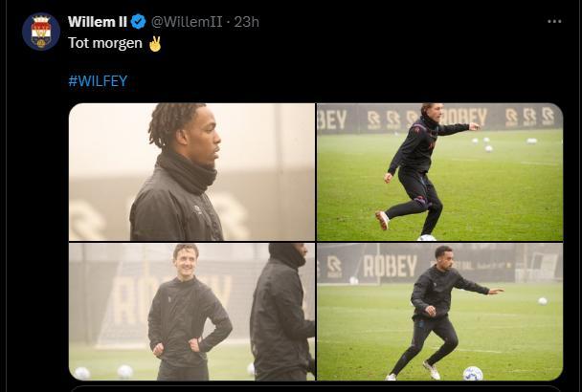Click the victory hand emoji
The height and width of the screenshot is (392, 582).
155,44
